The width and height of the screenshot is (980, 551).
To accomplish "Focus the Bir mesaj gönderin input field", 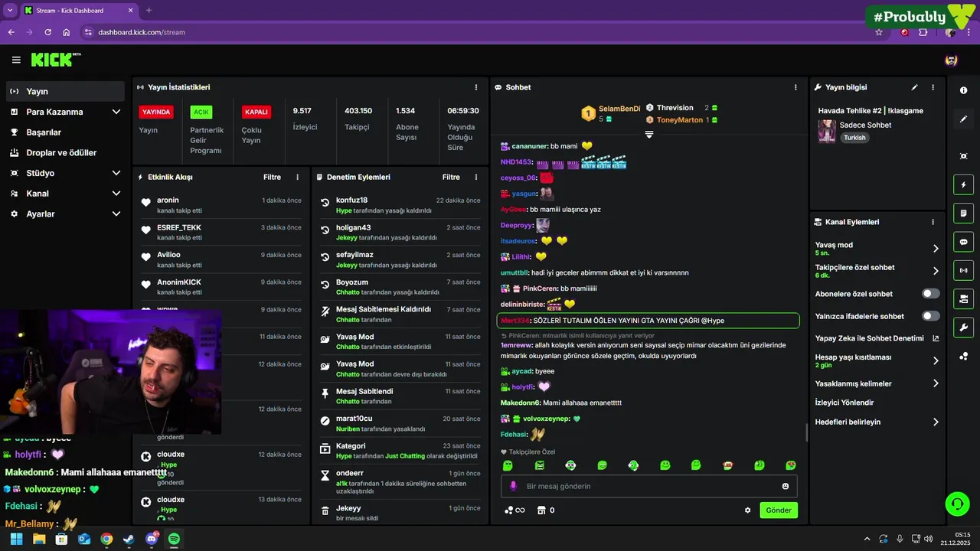I will 649,486.
